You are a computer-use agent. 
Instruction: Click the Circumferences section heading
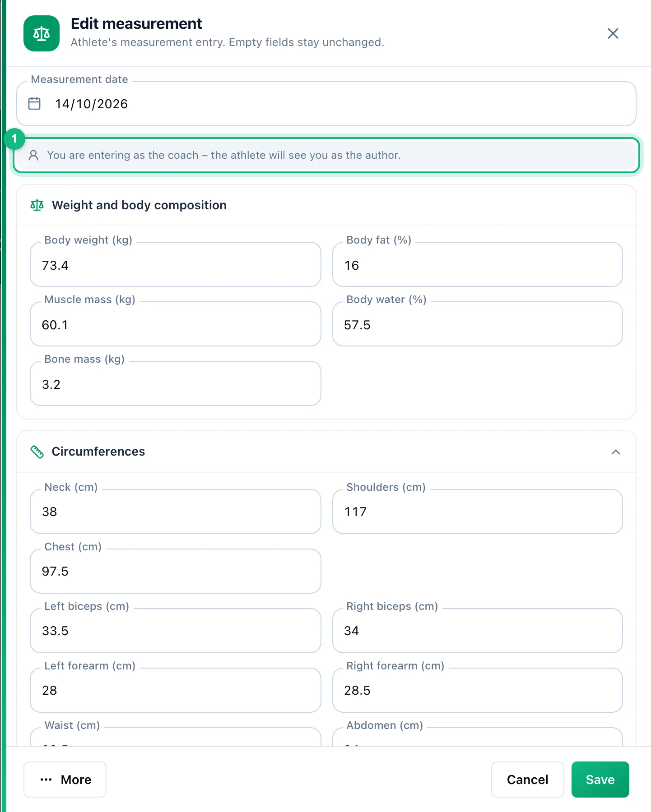pyautogui.click(x=98, y=452)
